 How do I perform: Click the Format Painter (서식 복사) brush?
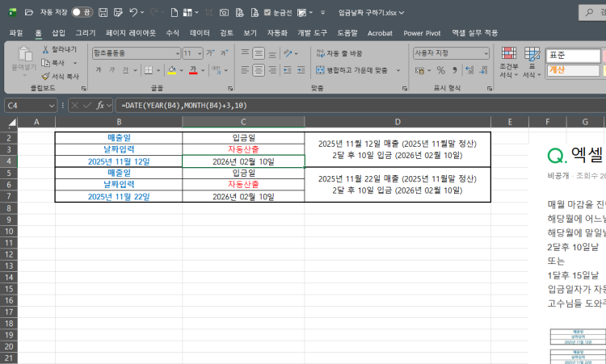(61, 76)
